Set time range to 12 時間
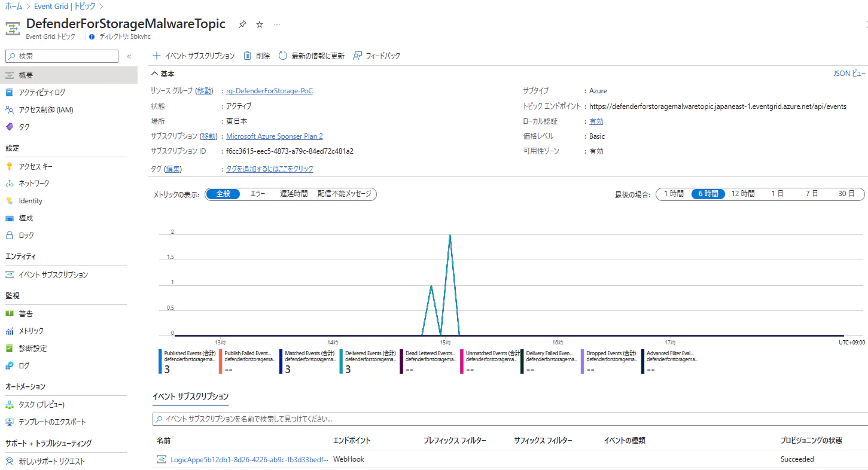The image size is (868, 470). tap(743, 194)
